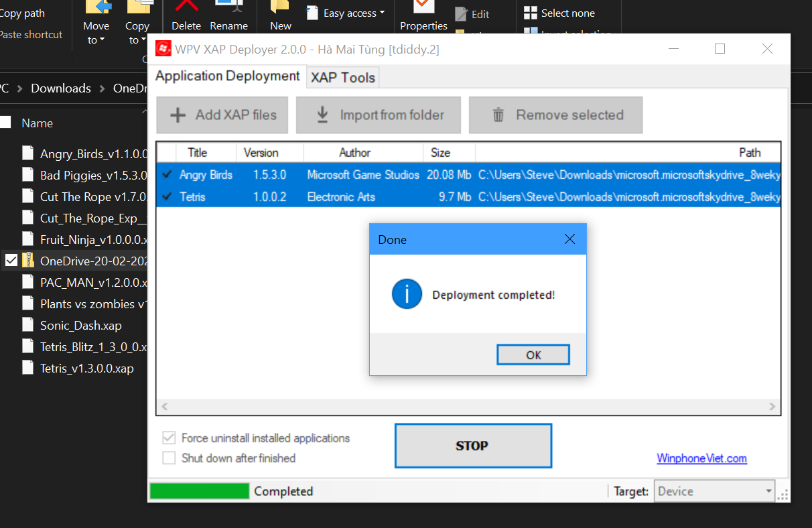The height and width of the screenshot is (528, 812).
Task: Sort list by Author column header
Action: click(x=355, y=153)
